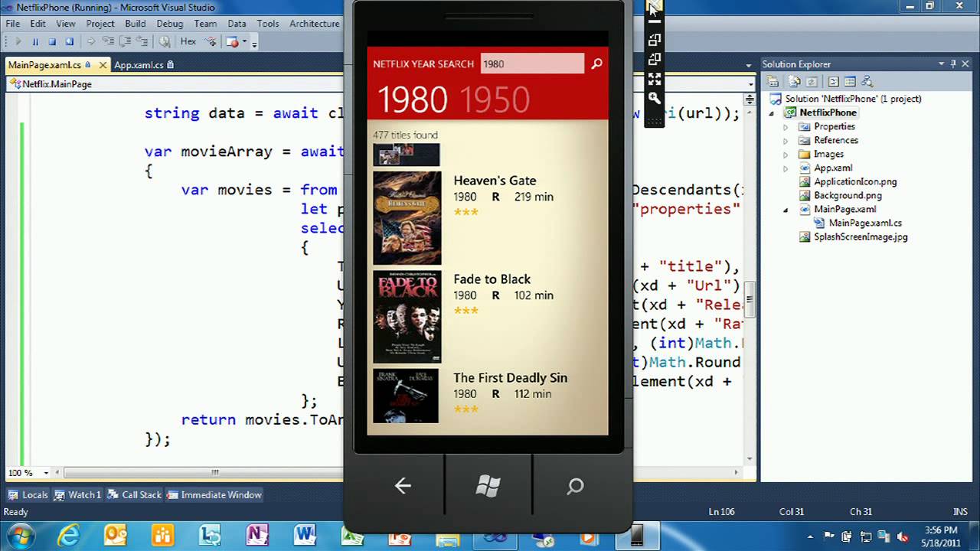
Task: Open the Project menu
Action: click(x=100, y=24)
